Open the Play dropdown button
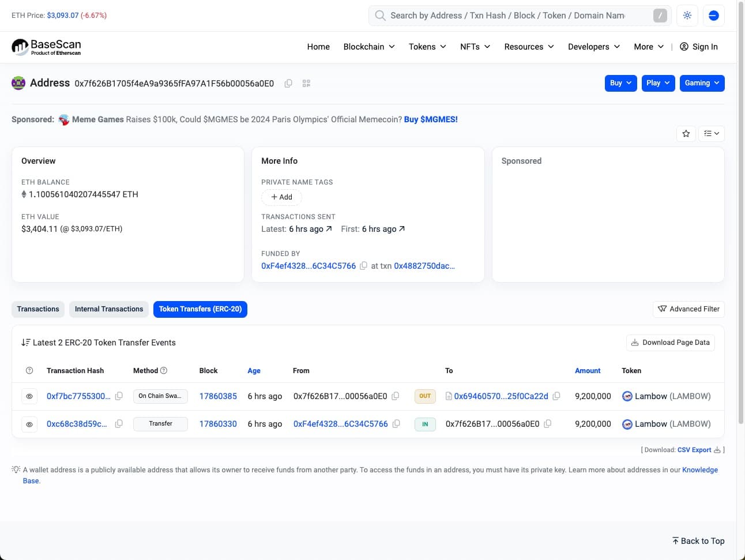This screenshot has height=560, width=745. pyautogui.click(x=658, y=83)
